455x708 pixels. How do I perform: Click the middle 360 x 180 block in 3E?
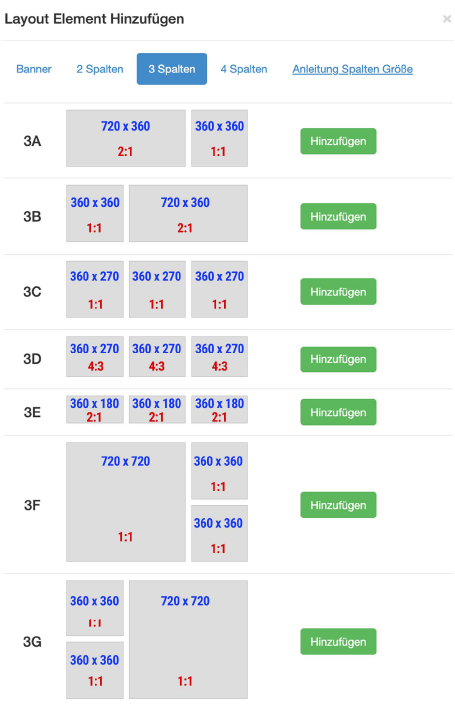pos(157,410)
